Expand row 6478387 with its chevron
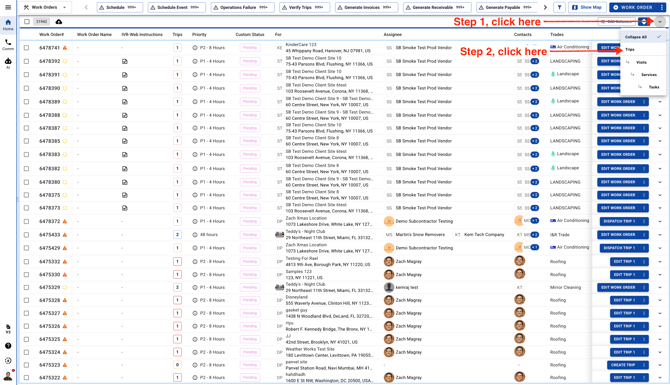Viewport: 670px width, 385px height. (660, 128)
